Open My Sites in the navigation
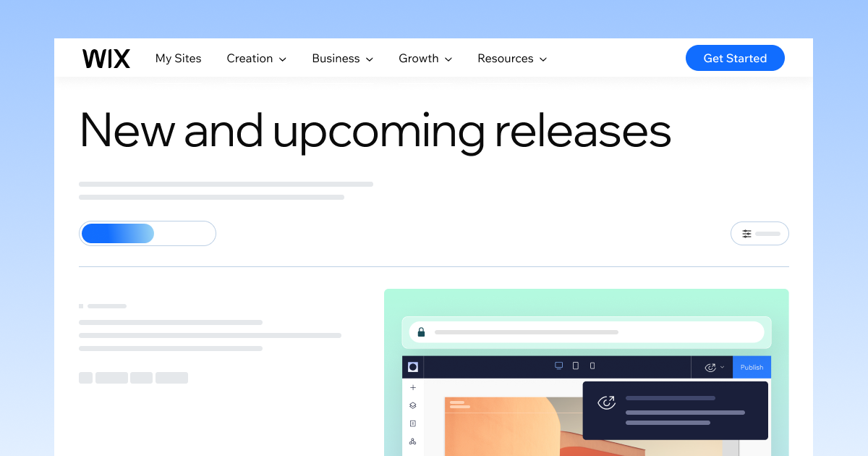Viewport: 868px width, 456px height. point(178,59)
